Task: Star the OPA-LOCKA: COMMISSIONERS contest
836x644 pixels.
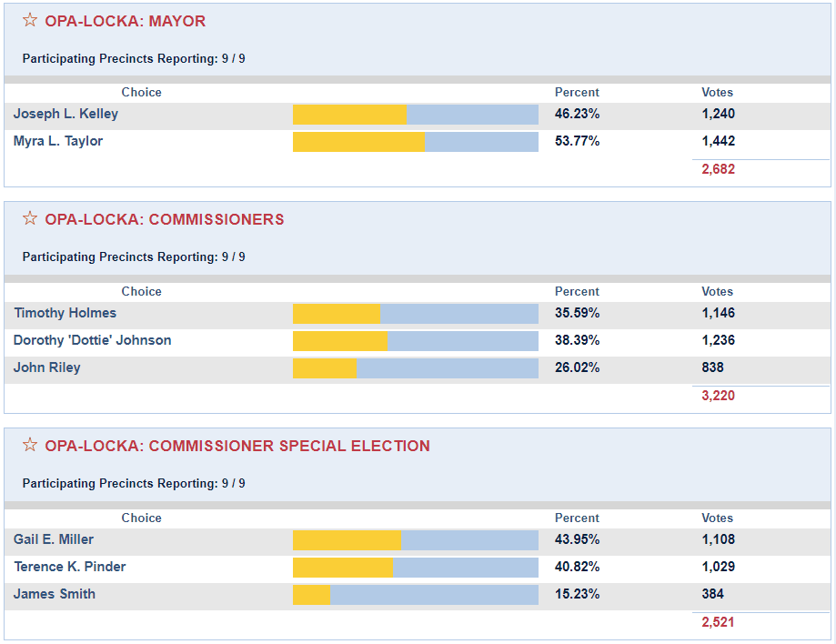Action: pyautogui.click(x=29, y=218)
